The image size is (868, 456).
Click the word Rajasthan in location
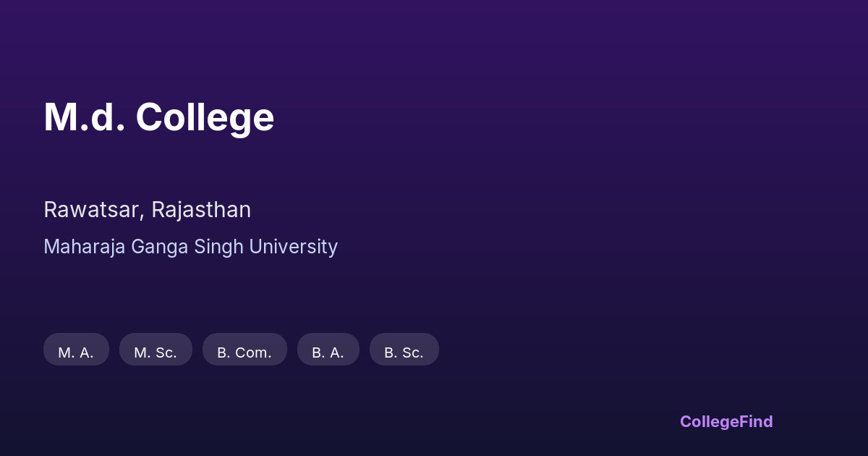tap(200, 210)
